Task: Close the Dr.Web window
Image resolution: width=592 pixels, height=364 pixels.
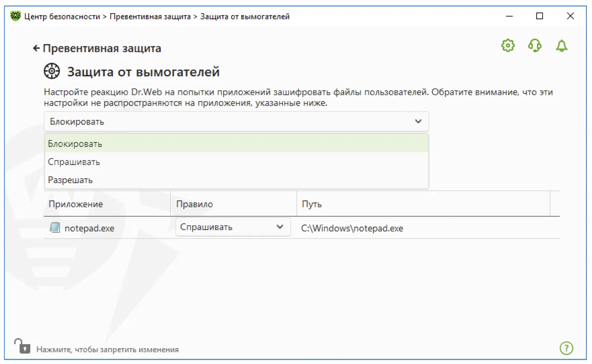Action: 570,16
